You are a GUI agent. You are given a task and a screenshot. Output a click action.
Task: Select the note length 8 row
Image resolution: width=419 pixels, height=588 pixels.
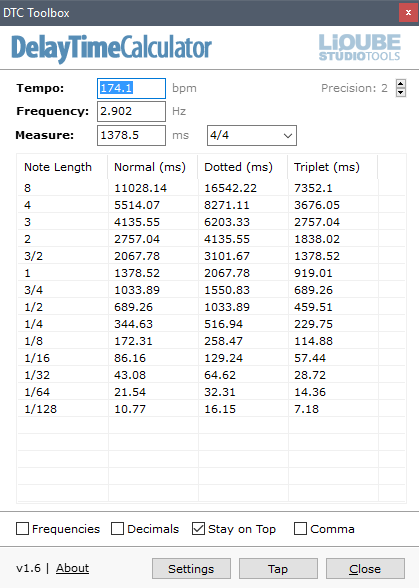click(211, 188)
